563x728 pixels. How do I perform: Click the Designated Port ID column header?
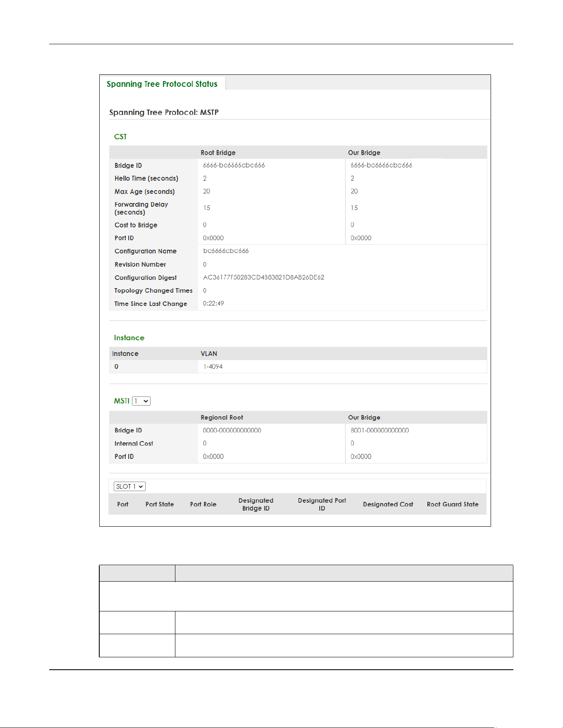[322, 504]
